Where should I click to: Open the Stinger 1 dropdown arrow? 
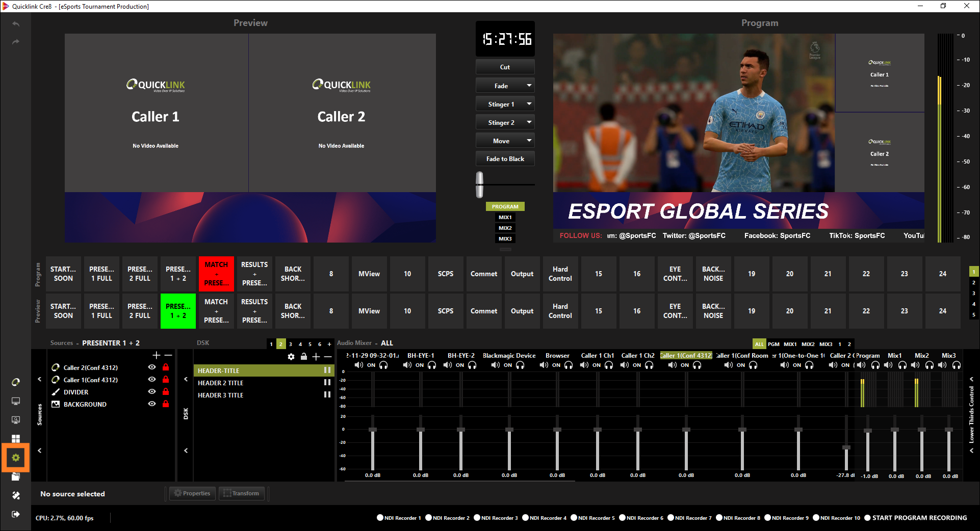pos(529,104)
